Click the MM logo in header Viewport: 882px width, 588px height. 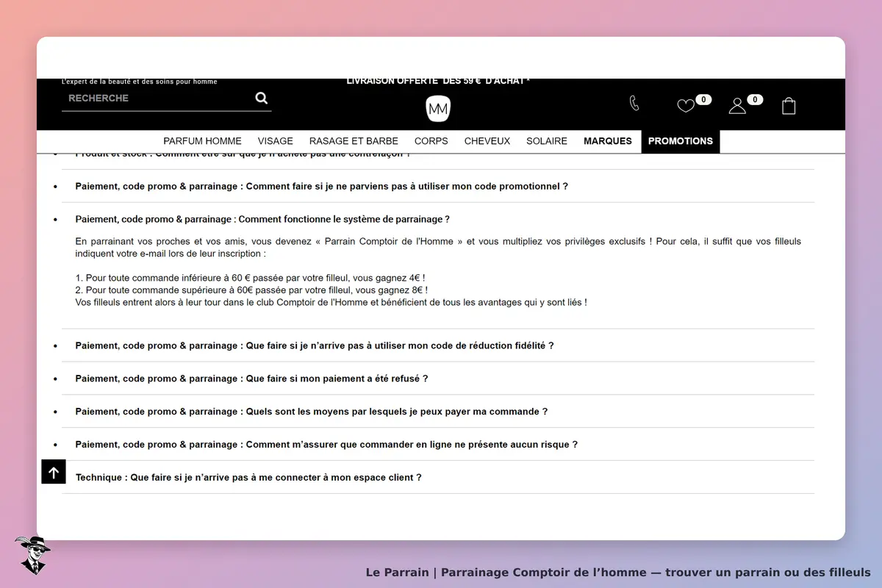click(x=438, y=109)
